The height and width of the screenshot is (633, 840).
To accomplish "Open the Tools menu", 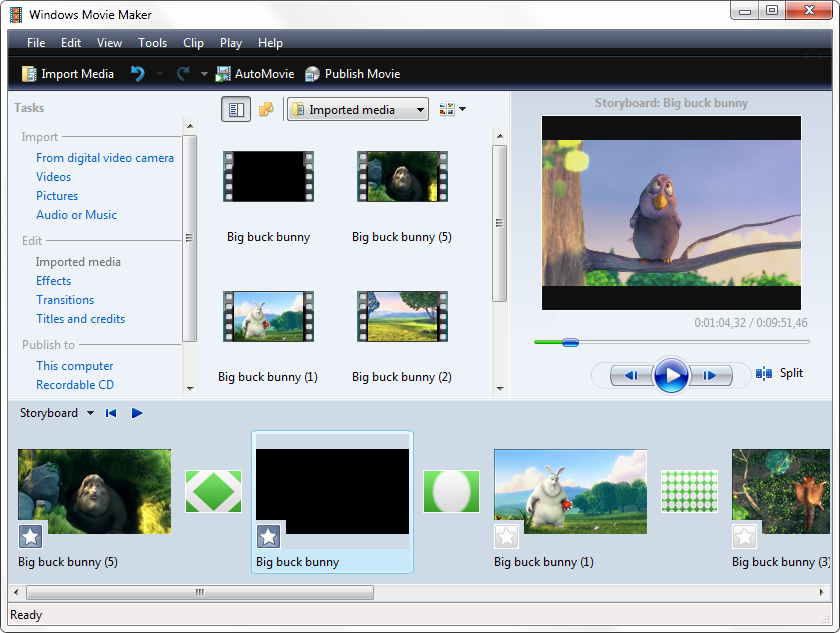I will click(153, 43).
